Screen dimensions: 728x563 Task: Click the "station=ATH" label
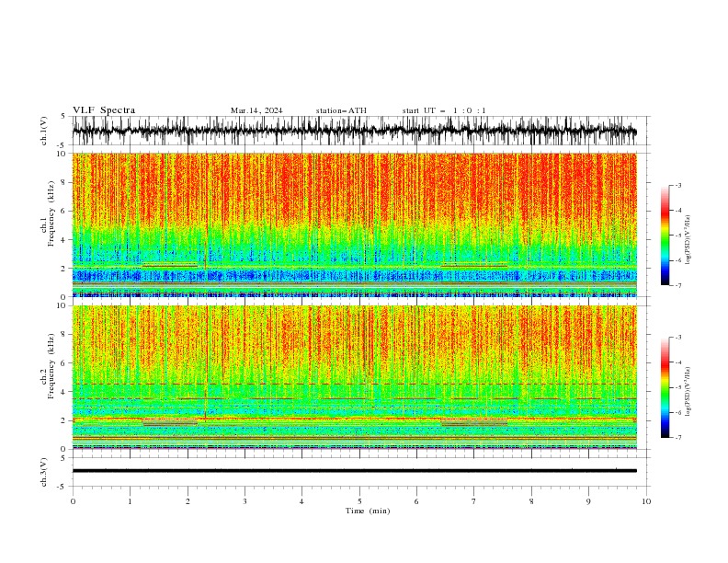pyautogui.click(x=341, y=110)
